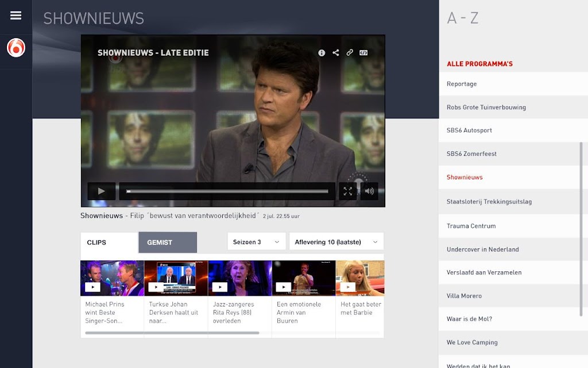Open 'Turkse Johan Derksen haalt uit naar...' title
The image size is (588, 368).
point(173,312)
